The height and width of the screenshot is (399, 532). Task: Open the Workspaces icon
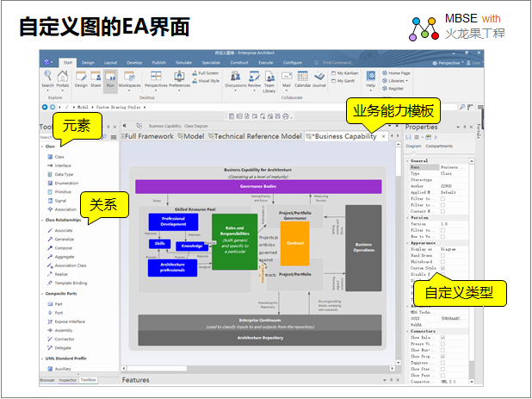(129, 75)
